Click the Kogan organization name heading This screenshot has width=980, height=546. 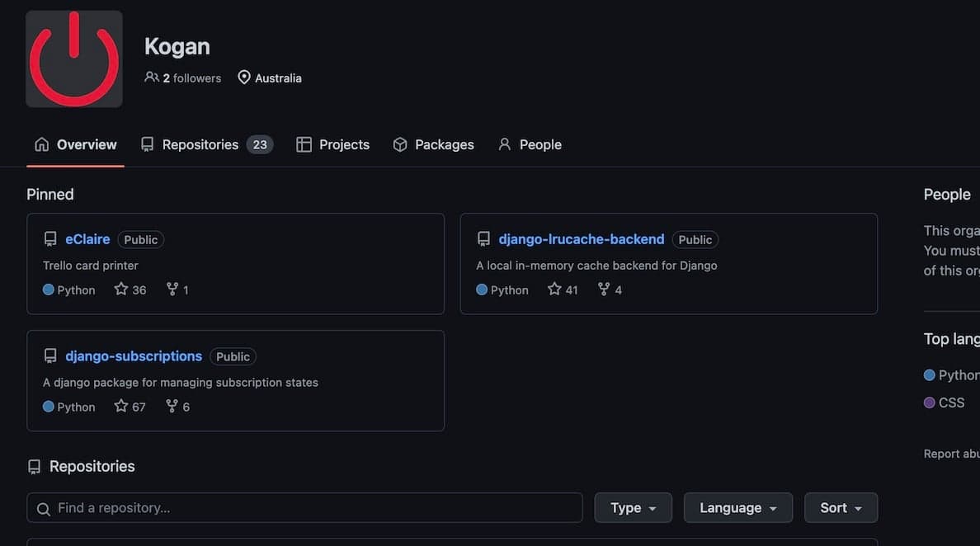pyautogui.click(x=177, y=46)
